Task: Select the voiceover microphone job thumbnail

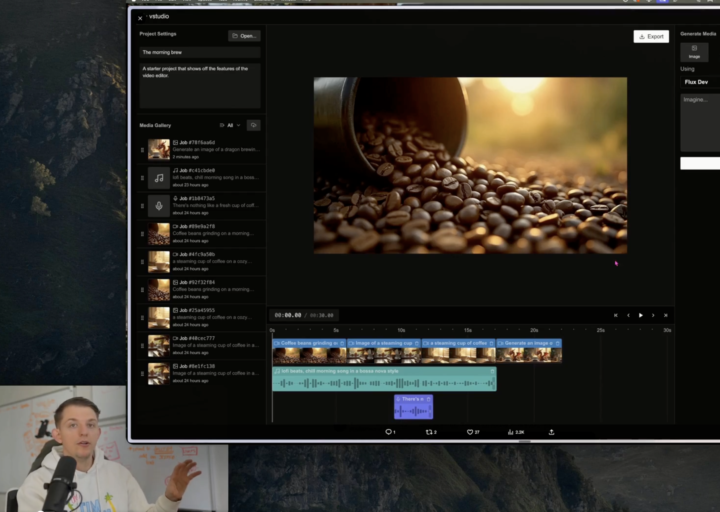Action: [x=159, y=206]
